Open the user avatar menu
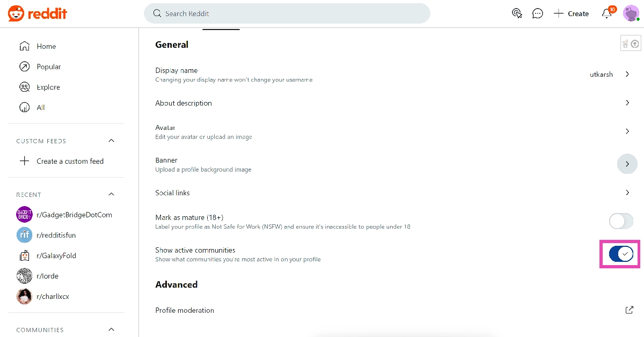Viewport: 644px width, 337px height. pos(631,13)
